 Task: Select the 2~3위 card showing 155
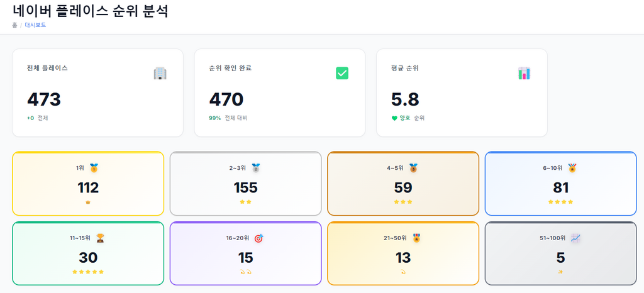(246, 184)
